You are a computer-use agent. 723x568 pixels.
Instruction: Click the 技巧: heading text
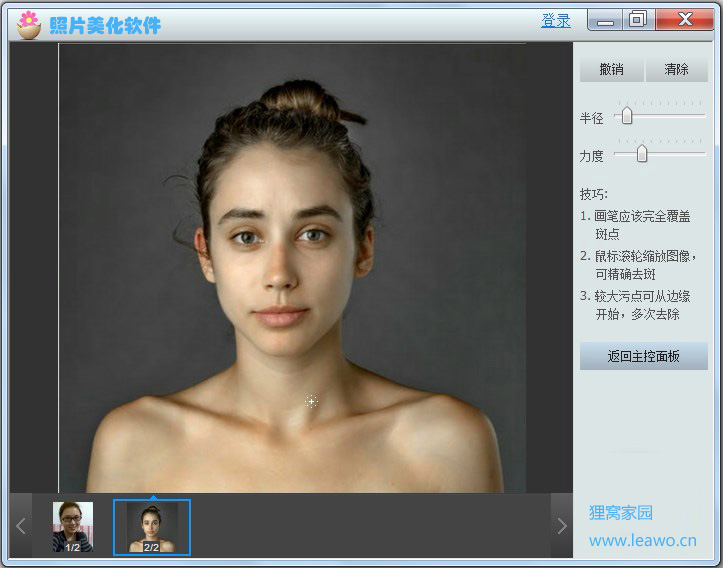594,194
